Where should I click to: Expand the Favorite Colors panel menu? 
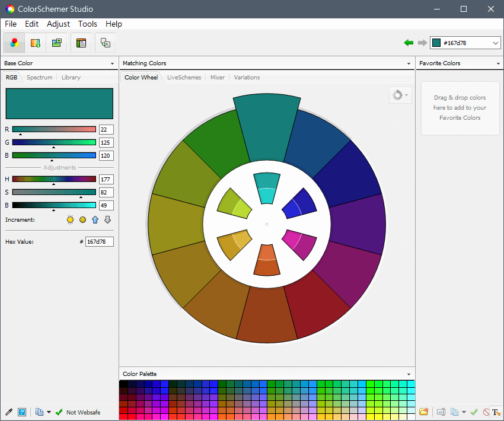(x=498, y=63)
